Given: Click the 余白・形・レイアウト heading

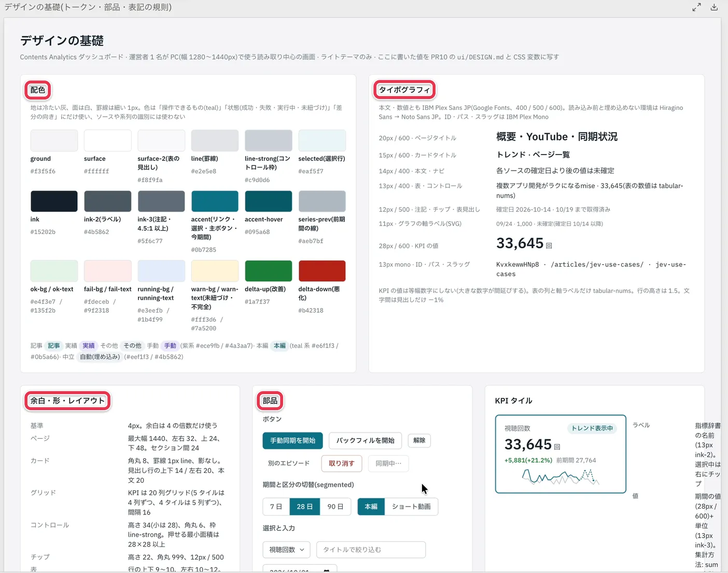Looking at the screenshot, I should 67,401.
